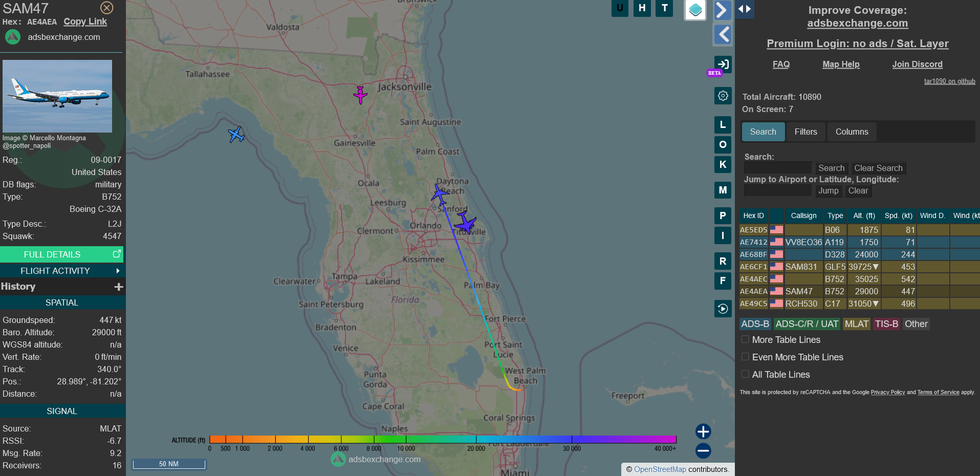This screenshot has height=476, width=980.
Task: Toggle the U button on map toolbar
Action: point(620,8)
